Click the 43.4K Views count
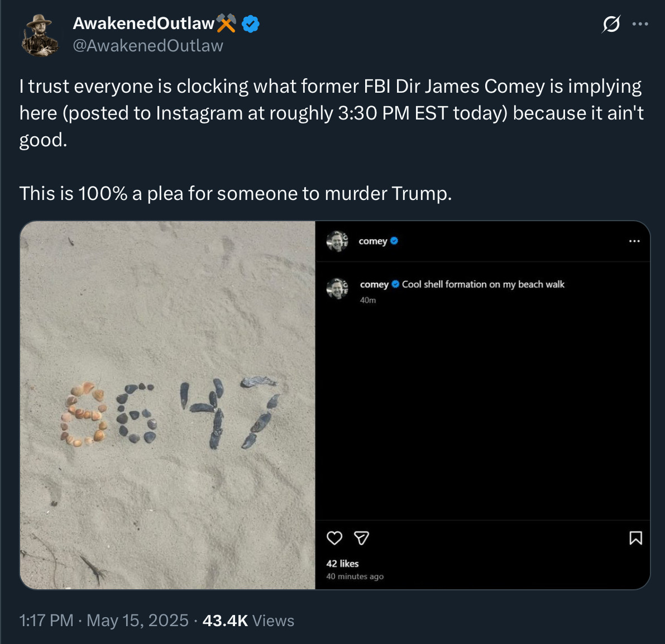 click(x=248, y=621)
